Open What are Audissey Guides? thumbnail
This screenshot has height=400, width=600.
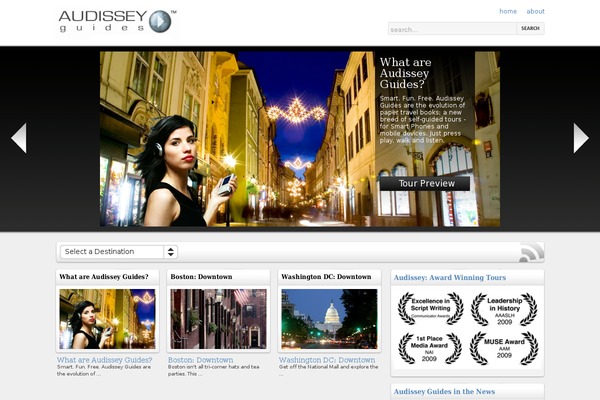[x=107, y=319]
